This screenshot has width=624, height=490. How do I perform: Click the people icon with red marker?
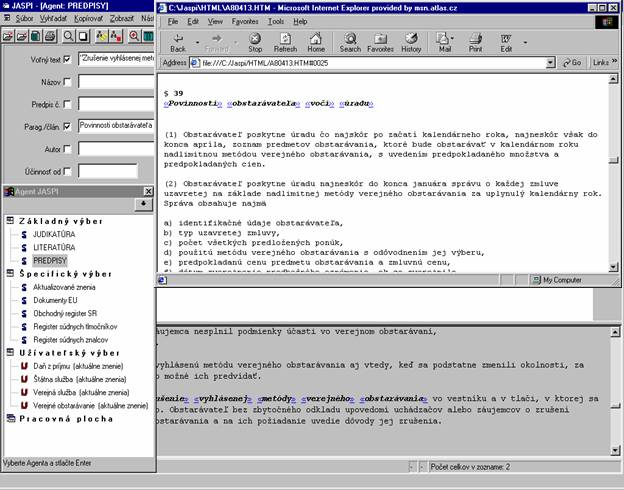coord(116,37)
